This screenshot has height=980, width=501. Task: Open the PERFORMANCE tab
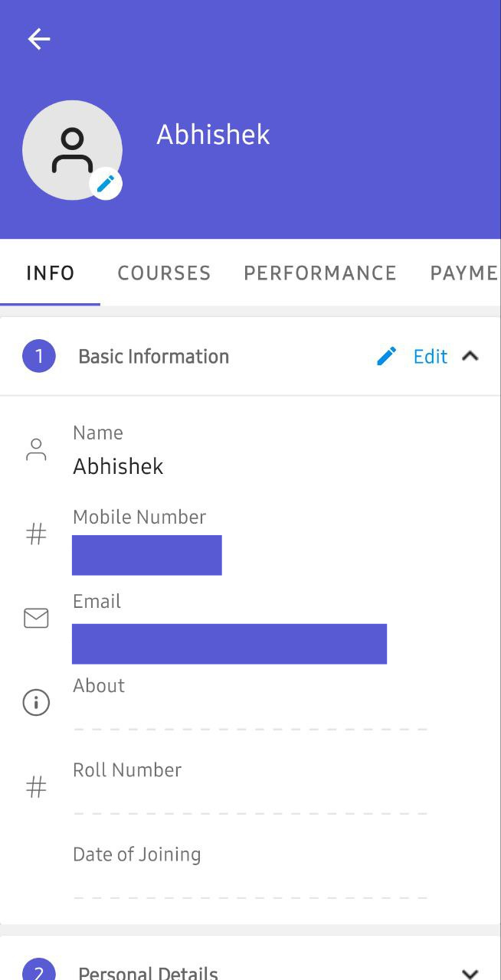(x=320, y=273)
